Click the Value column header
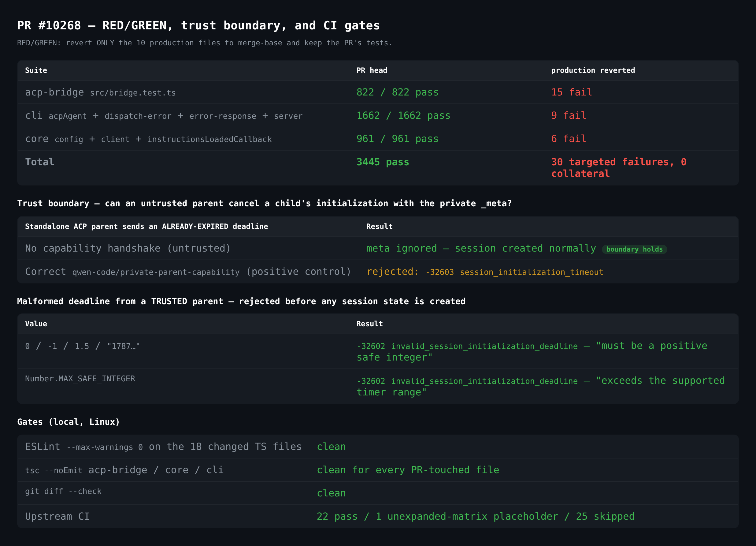The image size is (756, 546). [36, 324]
